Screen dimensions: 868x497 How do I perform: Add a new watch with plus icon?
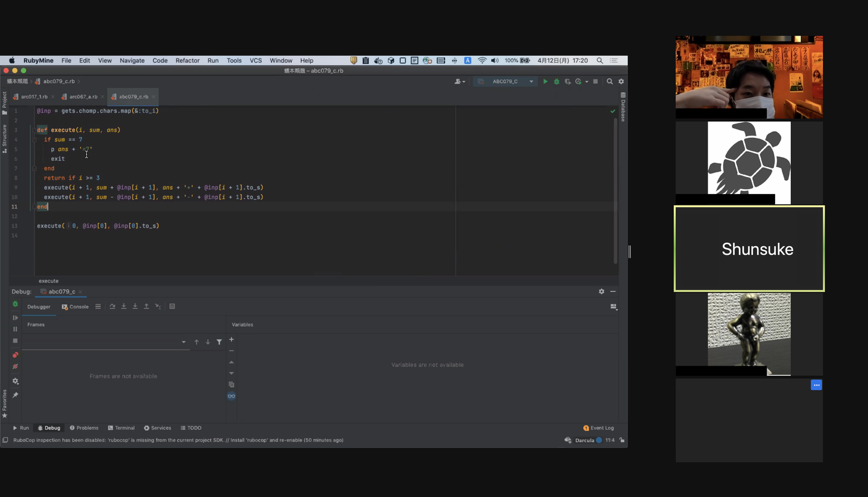(231, 340)
